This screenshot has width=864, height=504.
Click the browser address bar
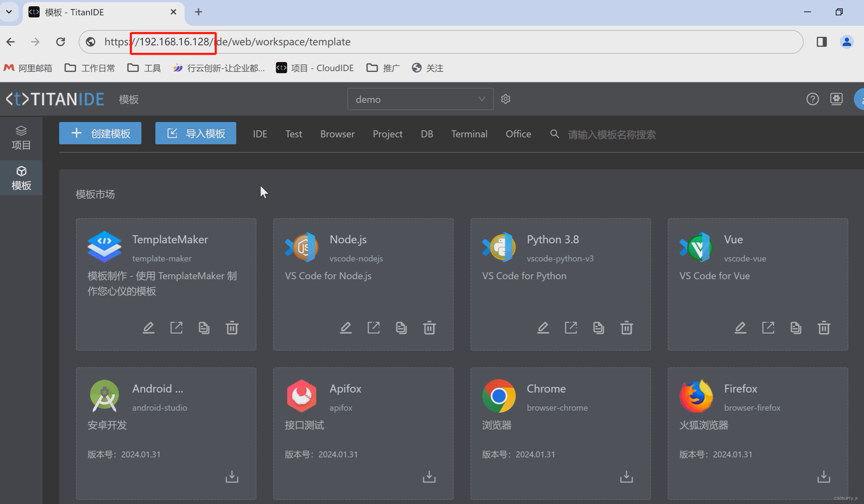coord(441,42)
